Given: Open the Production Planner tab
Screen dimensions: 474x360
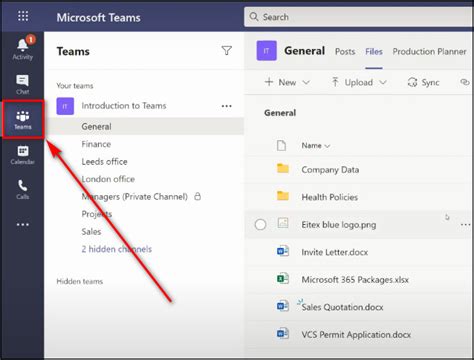Looking at the screenshot, I should click(x=429, y=52).
